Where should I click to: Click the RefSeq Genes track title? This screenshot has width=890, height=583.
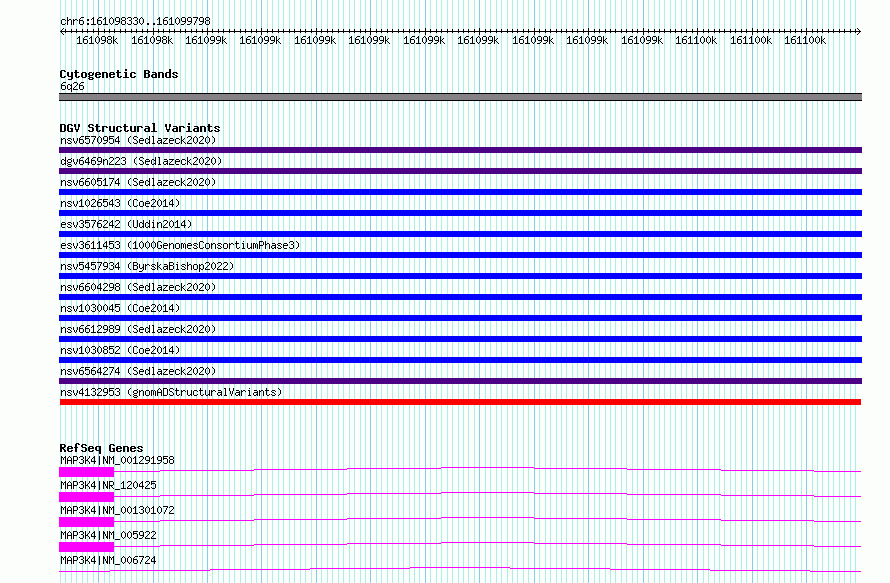point(101,448)
